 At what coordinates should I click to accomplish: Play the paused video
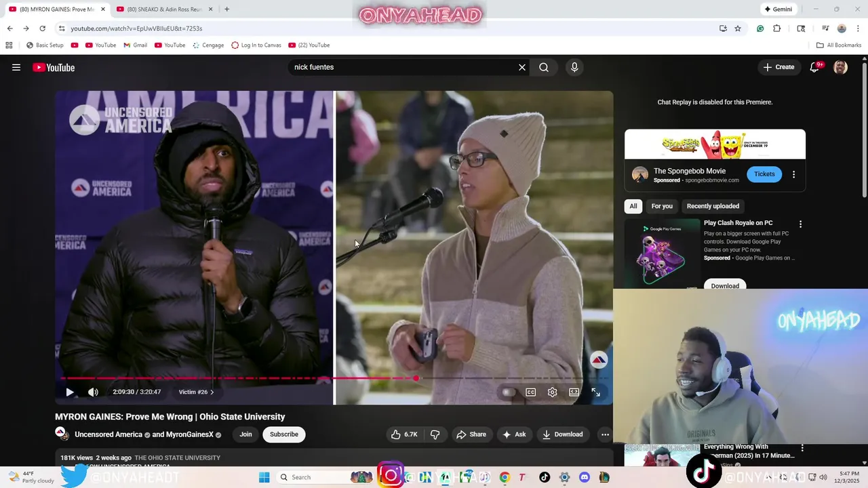(70, 392)
